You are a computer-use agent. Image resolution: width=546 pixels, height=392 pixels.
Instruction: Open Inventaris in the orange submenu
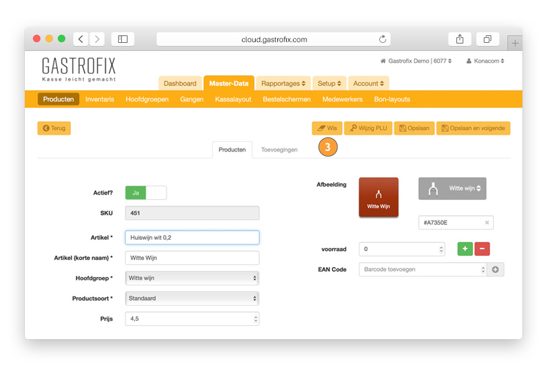[x=99, y=99]
